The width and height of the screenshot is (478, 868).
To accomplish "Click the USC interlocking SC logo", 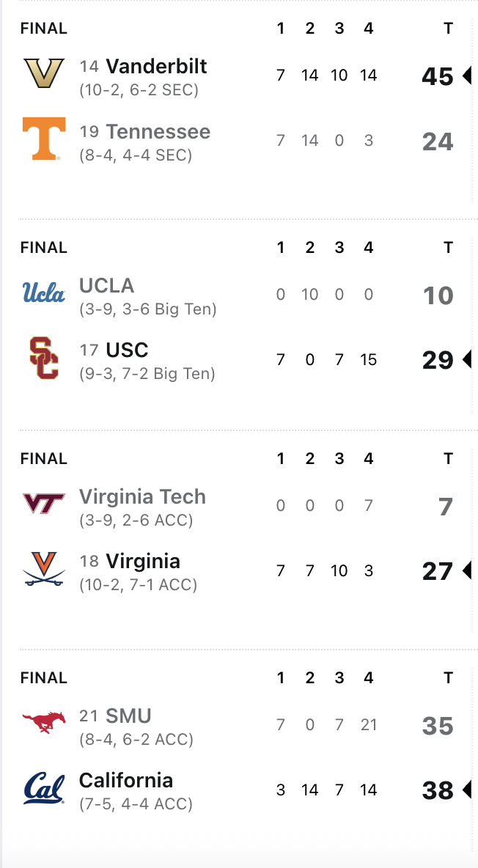I will [44, 358].
